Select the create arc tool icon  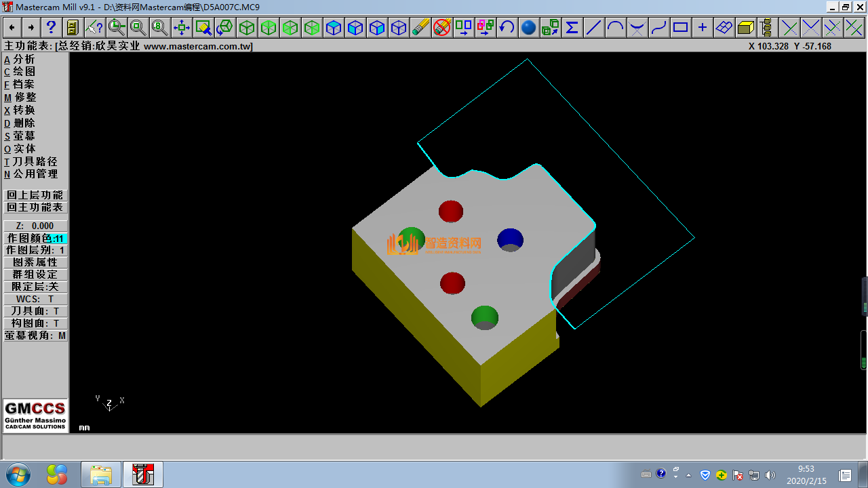pos(615,28)
